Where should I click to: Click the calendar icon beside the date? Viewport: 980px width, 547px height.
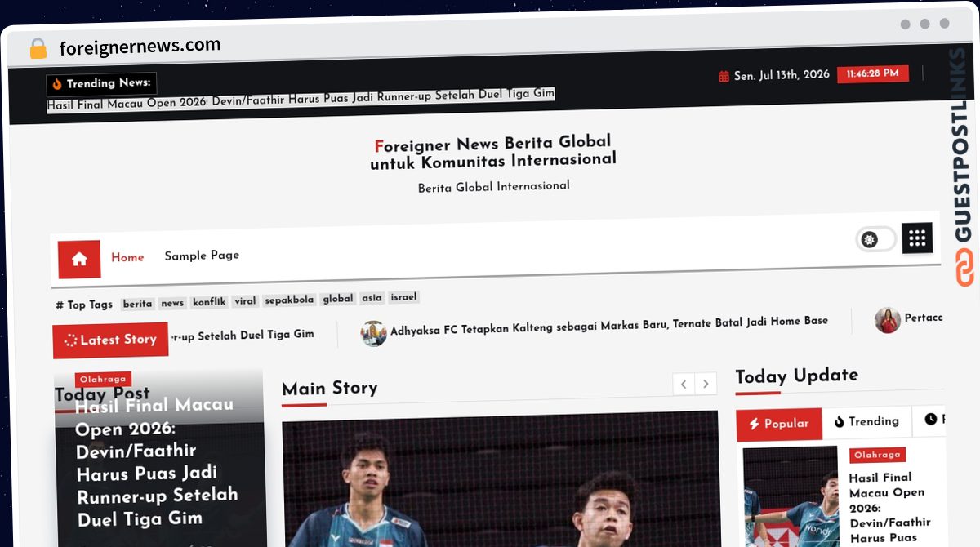click(724, 77)
